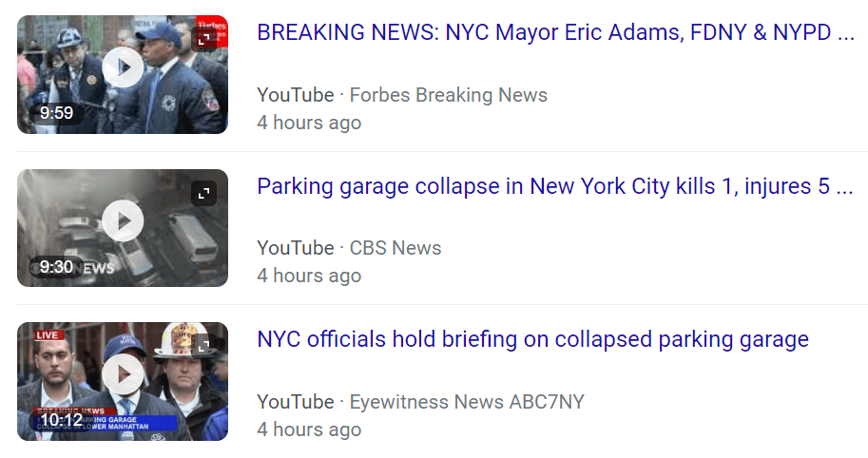Click the red LIVE badge on thumbnail

click(x=48, y=335)
